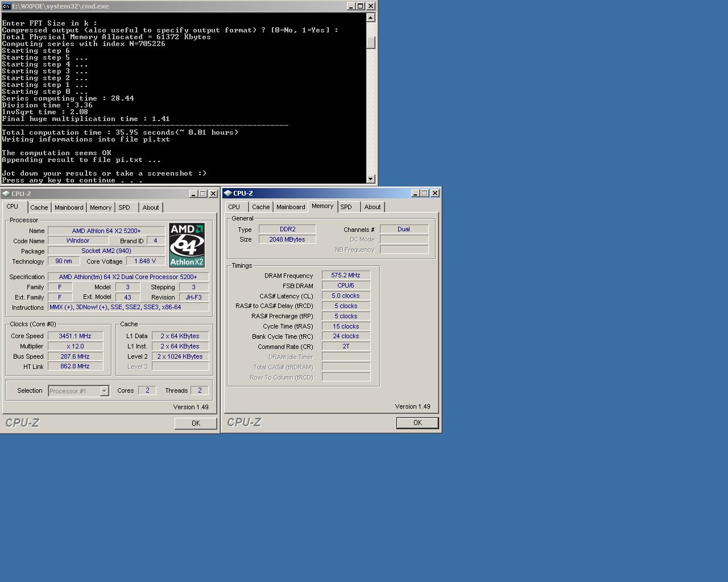
Task: Close the cmd.exe window
Action: [x=371, y=6]
